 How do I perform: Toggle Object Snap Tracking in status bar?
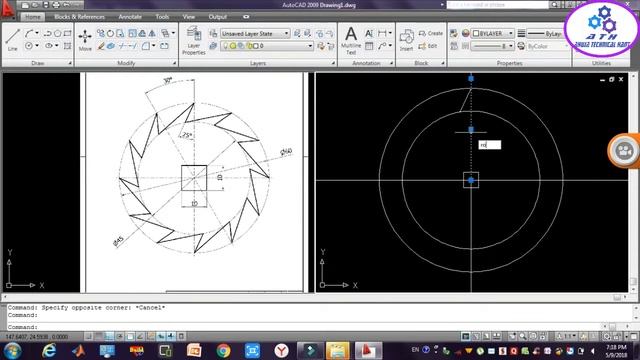pyautogui.click(x=140, y=336)
